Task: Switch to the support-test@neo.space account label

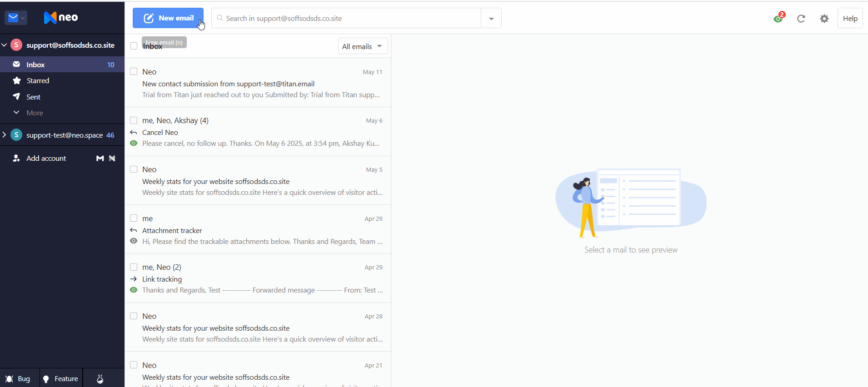Action: point(65,135)
